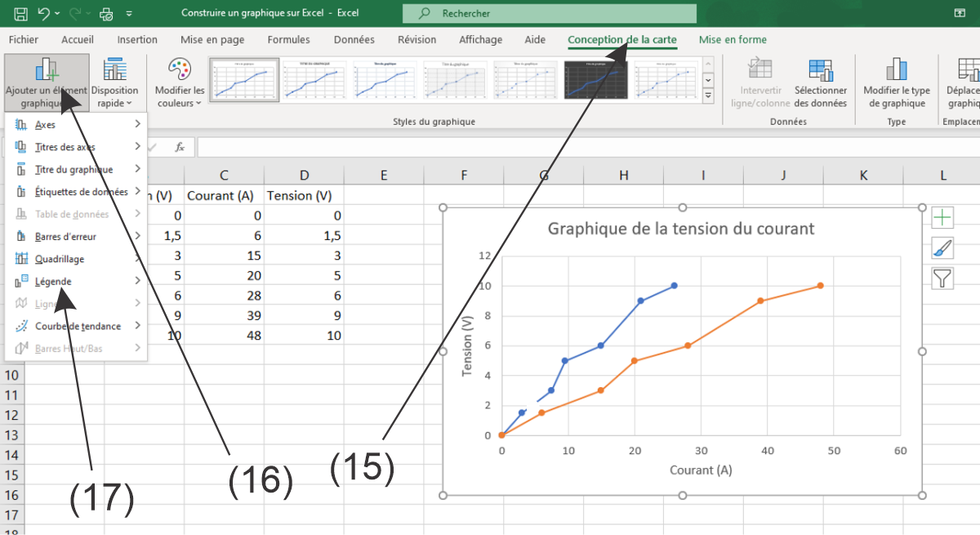Click the Undo arrow icon
The image size is (980, 535).
(x=45, y=14)
